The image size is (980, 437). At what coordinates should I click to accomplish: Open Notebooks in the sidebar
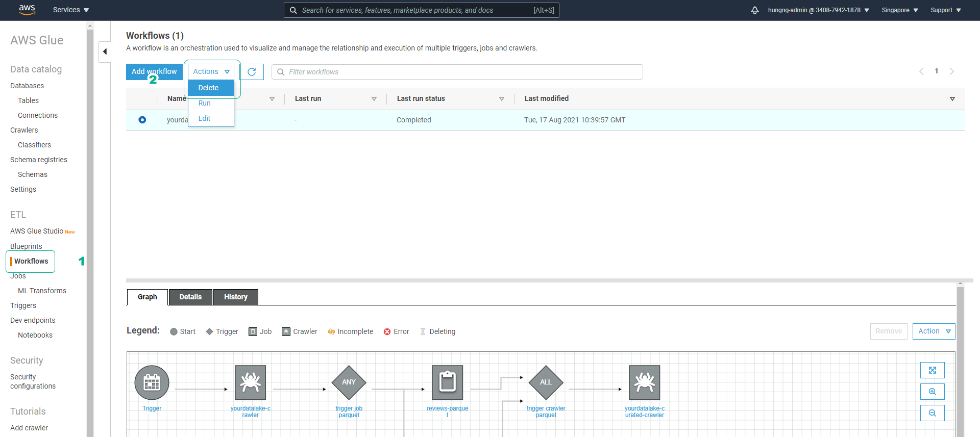point(35,335)
